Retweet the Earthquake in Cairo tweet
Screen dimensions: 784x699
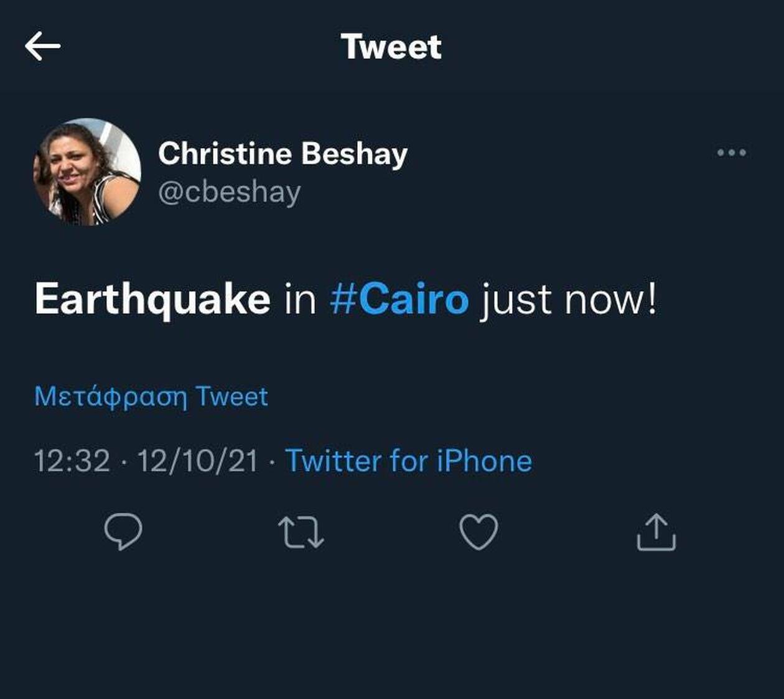(x=301, y=532)
